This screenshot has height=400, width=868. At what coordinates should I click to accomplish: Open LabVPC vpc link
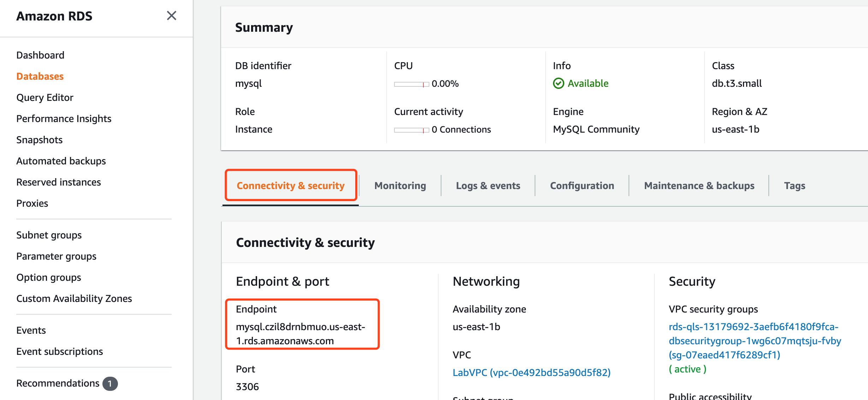pos(531,372)
